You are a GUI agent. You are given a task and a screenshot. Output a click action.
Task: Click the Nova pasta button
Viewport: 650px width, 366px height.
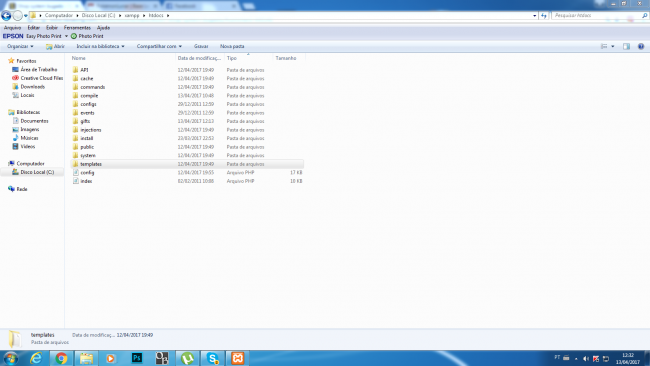(x=232, y=46)
